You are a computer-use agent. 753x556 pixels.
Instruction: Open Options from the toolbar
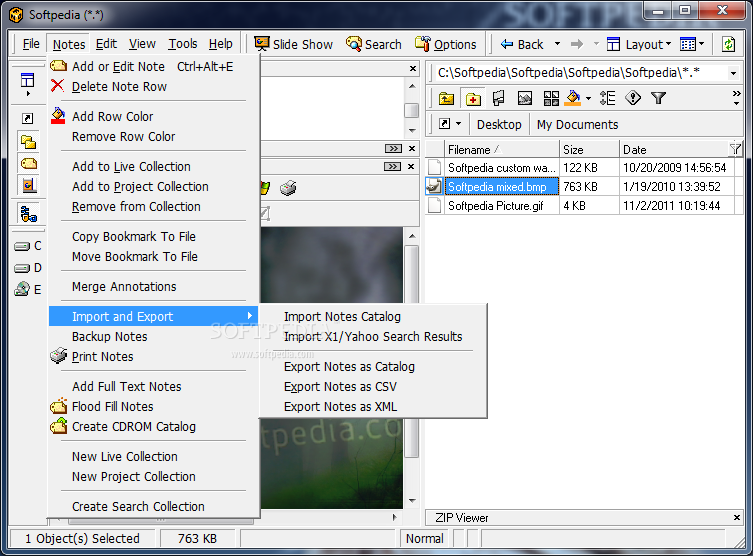(446, 45)
